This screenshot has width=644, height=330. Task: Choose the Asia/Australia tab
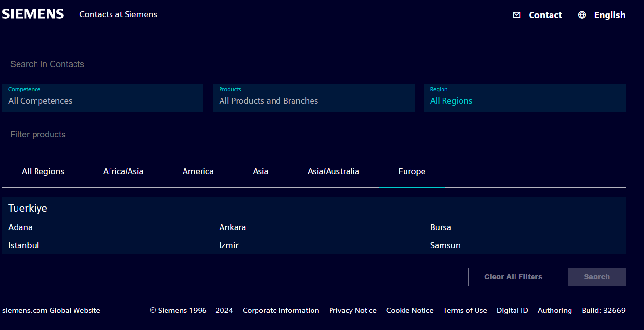pyautogui.click(x=333, y=171)
